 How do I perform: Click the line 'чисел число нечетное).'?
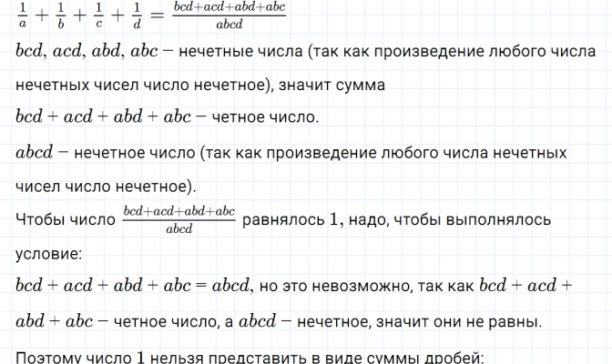(x=106, y=186)
